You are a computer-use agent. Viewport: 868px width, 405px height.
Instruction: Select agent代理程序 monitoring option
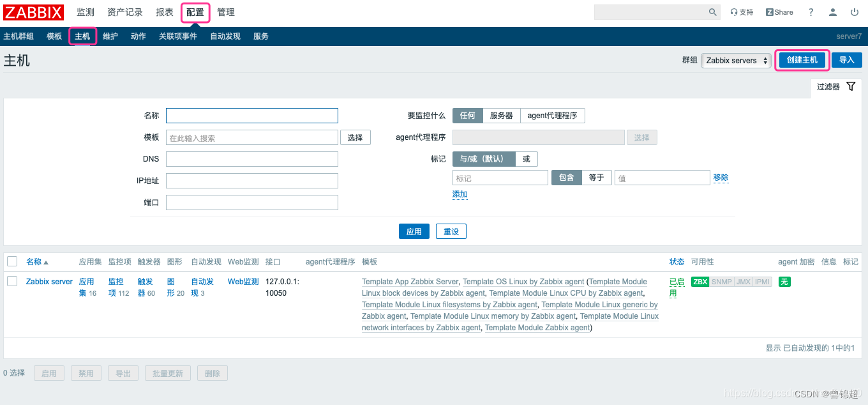[x=553, y=116]
